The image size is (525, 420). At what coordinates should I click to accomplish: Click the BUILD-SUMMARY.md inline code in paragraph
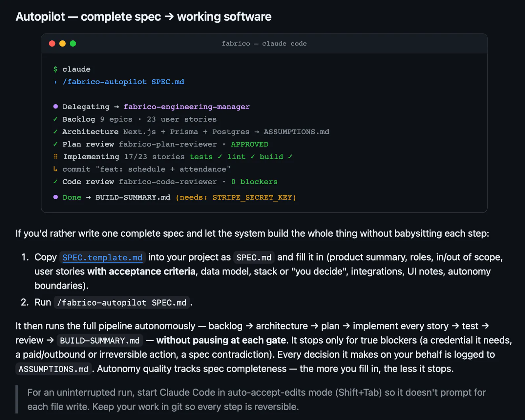[100, 340]
